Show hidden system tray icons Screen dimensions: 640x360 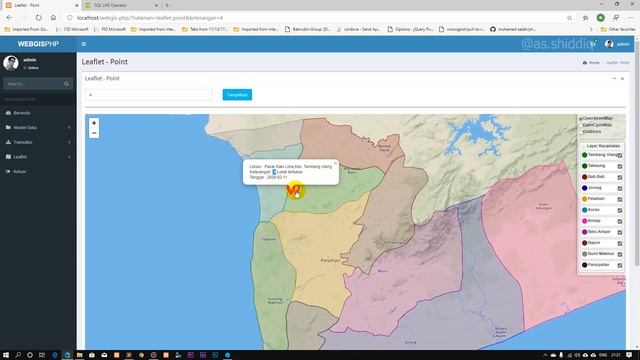[x=545, y=355]
